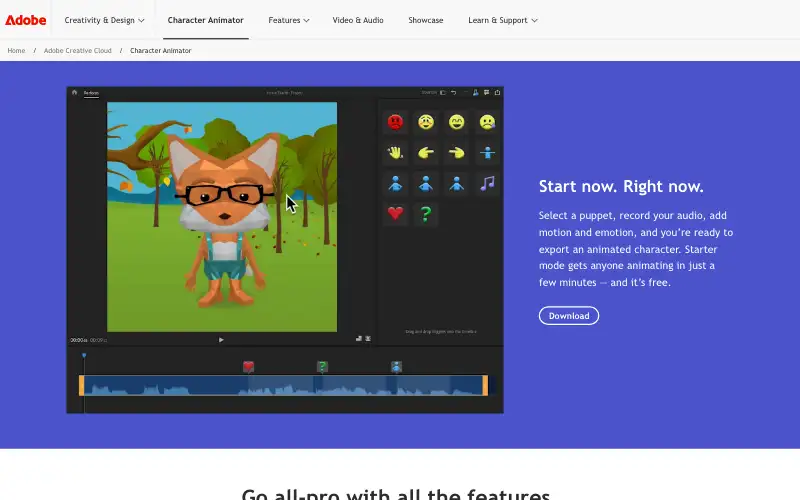Click the home icon in the app preview
The width and height of the screenshot is (800, 500).
(x=74, y=92)
